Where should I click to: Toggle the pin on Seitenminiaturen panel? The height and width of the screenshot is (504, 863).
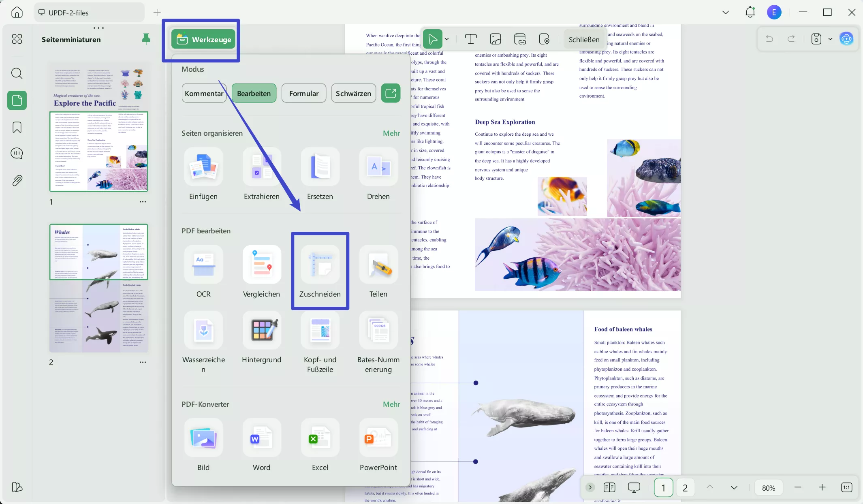pos(146,39)
